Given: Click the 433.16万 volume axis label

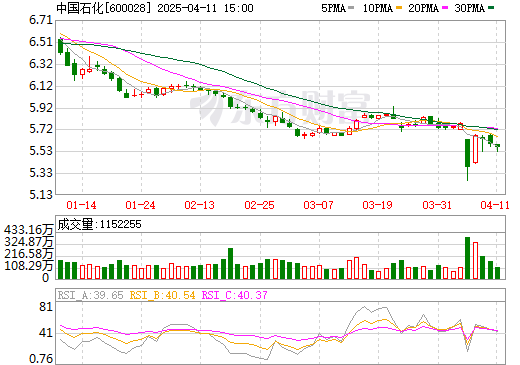Looking at the screenshot, I should coord(29,230).
